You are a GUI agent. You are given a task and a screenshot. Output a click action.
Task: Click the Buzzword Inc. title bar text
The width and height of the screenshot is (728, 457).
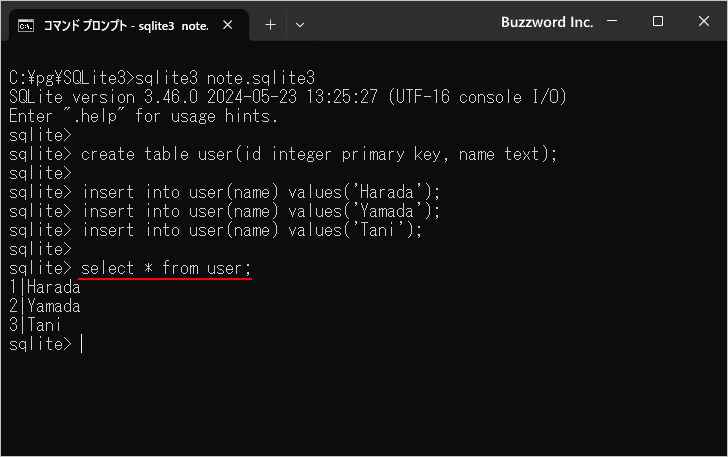546,22
